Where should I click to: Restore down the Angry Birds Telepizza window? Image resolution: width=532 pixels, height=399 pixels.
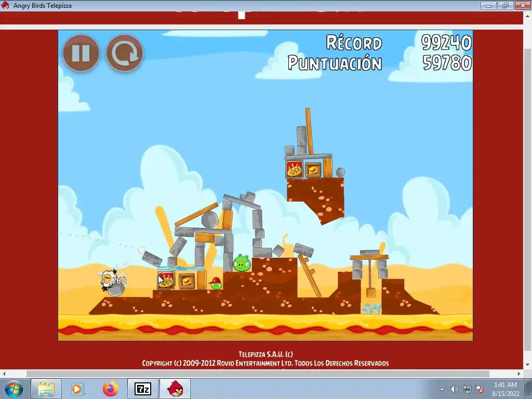506,5
